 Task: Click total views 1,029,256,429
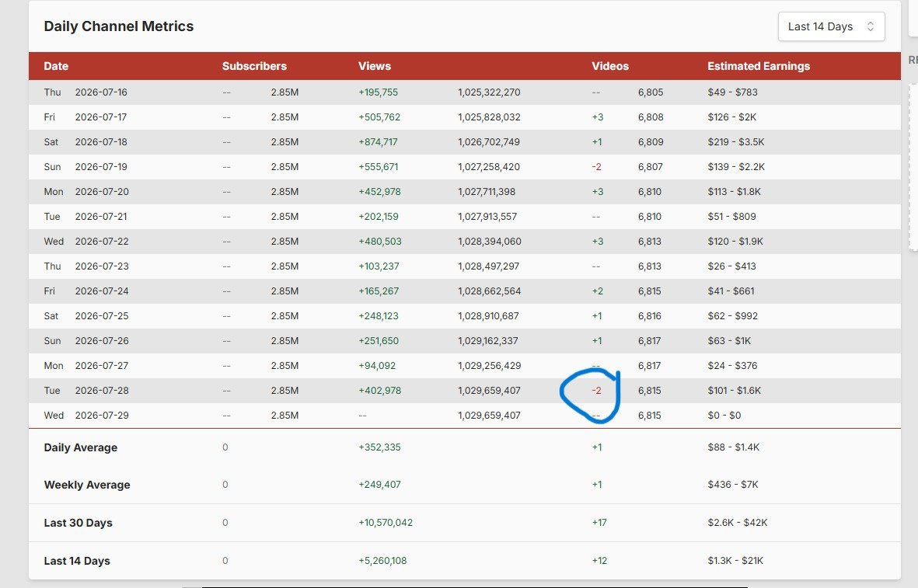[490, 366]
